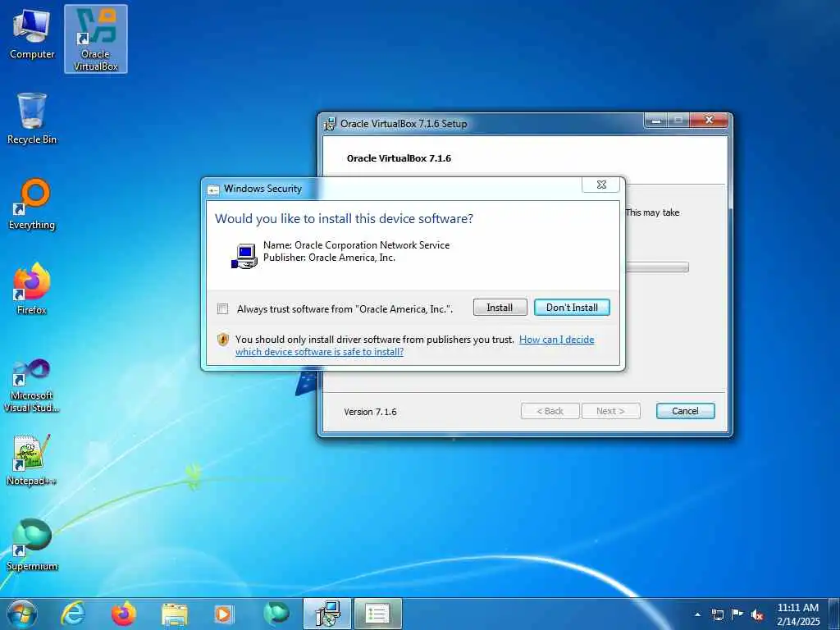
Task: Click the Don't Install button
Action: coord(572,308)
